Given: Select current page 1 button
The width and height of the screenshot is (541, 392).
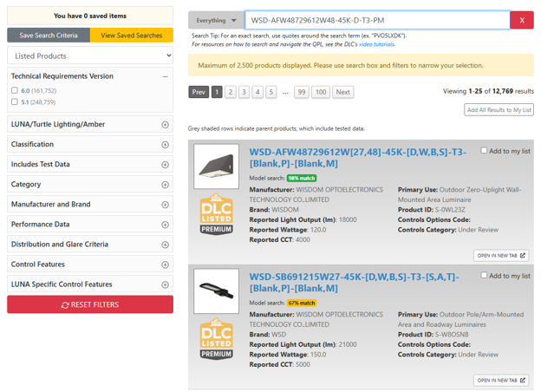Looking at the screenshot, I should point(217,92).
